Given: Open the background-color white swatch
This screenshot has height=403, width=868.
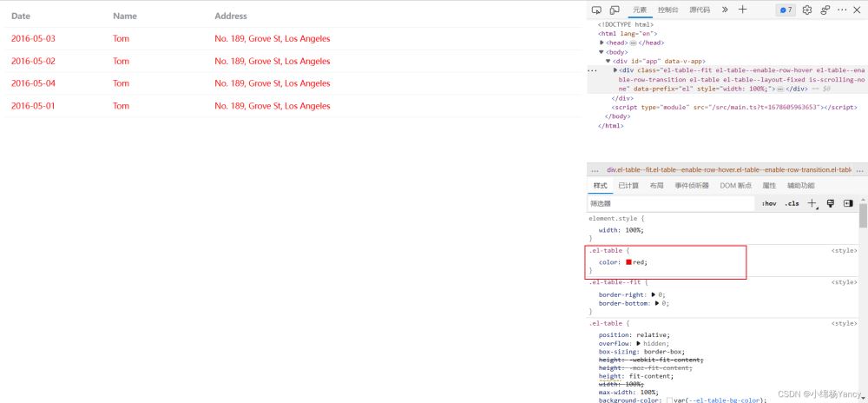Looking at the screenshot, I should click(x=669, y=400).
